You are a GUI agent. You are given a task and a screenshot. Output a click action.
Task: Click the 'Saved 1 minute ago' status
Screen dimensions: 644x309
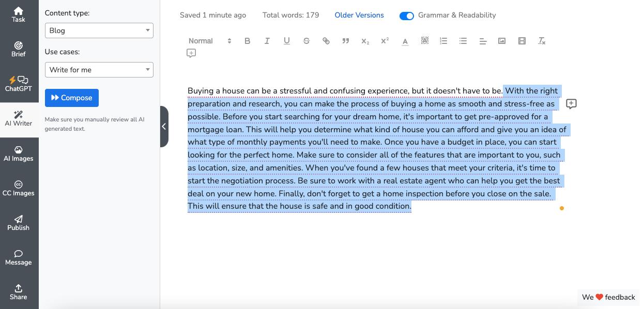click(x=213, y=16)
